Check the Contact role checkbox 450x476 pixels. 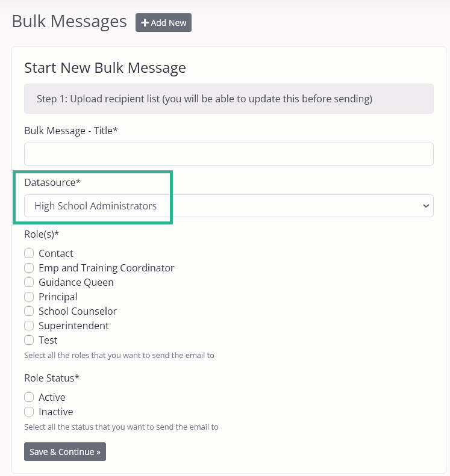pyautogui.click(x=29, y=253)
